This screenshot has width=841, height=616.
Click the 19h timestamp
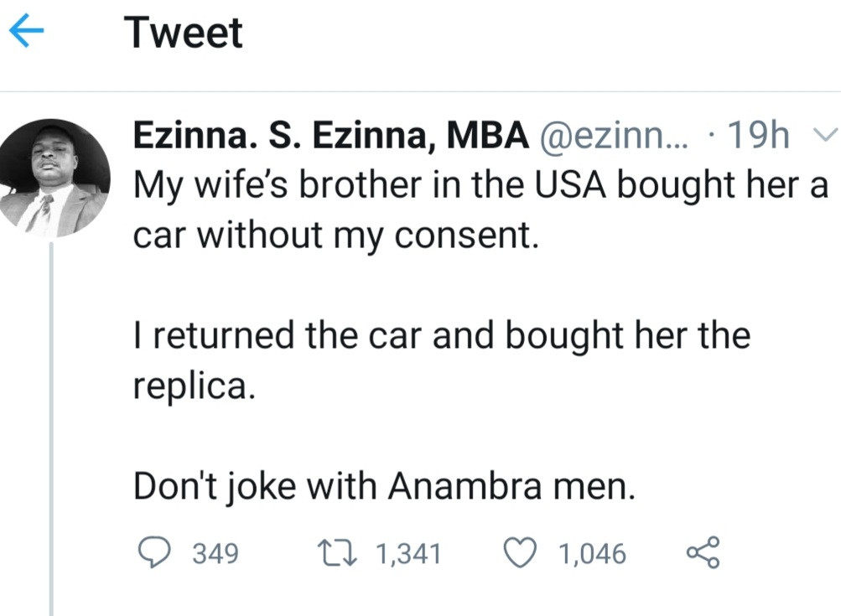(x=759, y=137)
